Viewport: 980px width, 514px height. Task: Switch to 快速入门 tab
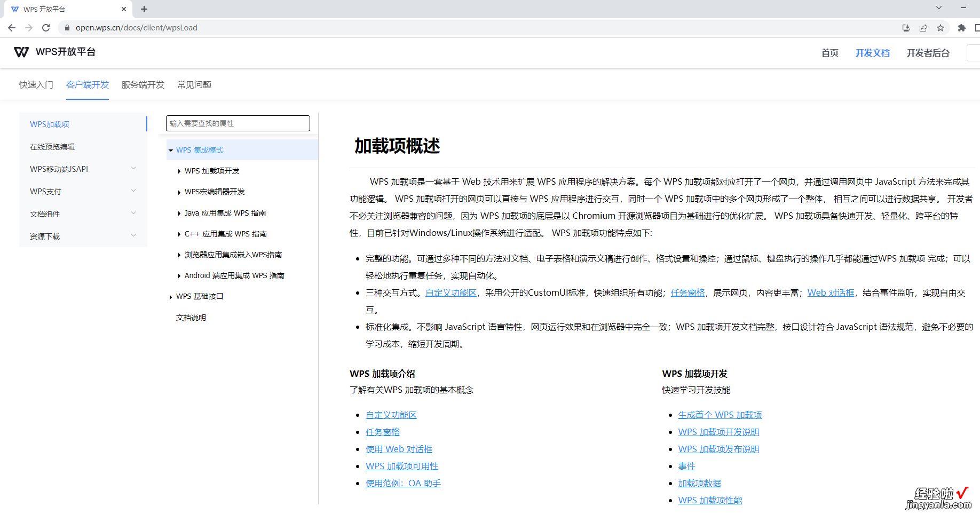(36, 85)
